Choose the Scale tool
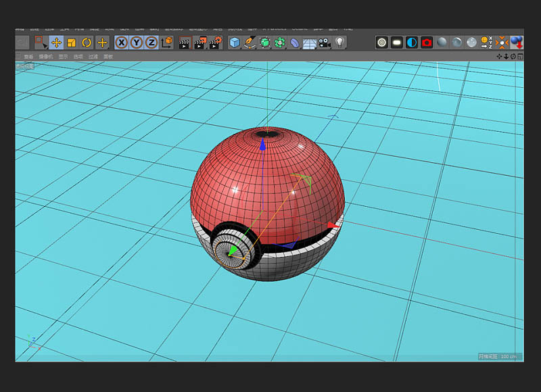The width and height of the screenshot is (541, 392). point(71,43)
